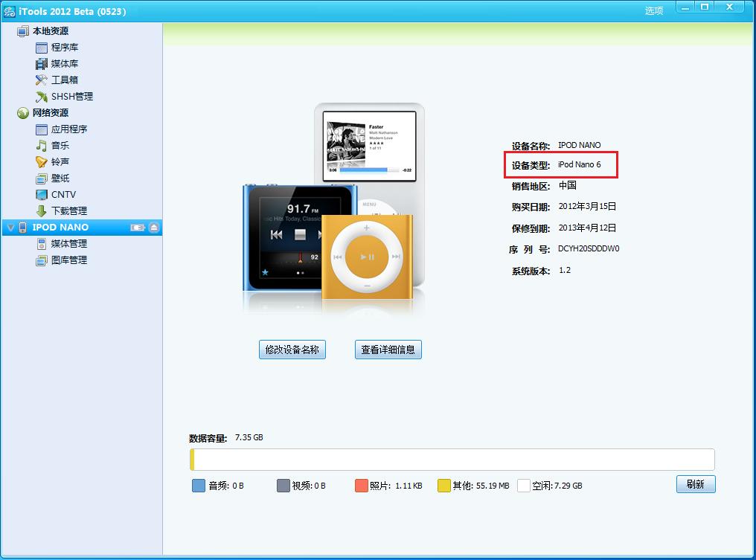Viewport: 756px width, 560px height.
Task: Open 图库管理 under IPOD NANO
Action: click(69, 260)
